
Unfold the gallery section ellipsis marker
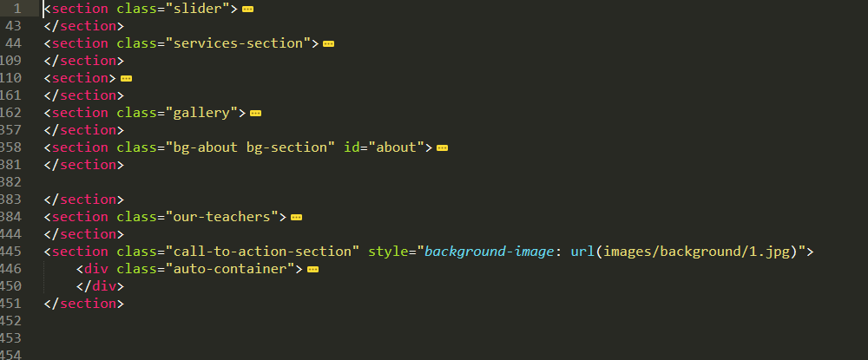(255, 113)
